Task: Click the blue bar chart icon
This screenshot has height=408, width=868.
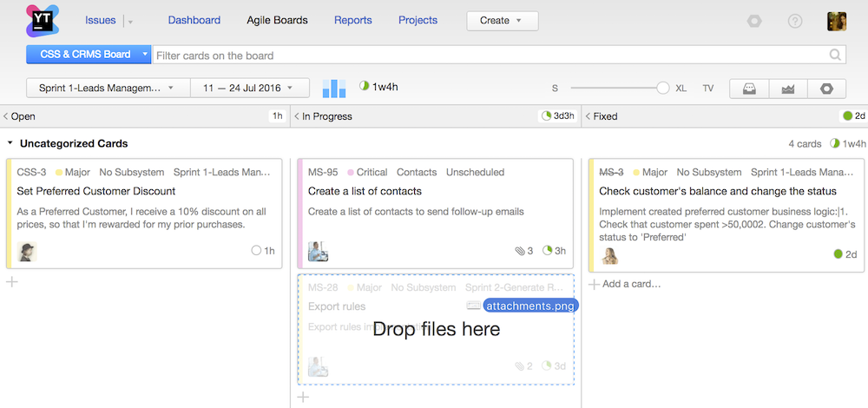Action: click(x=334, y=89)
